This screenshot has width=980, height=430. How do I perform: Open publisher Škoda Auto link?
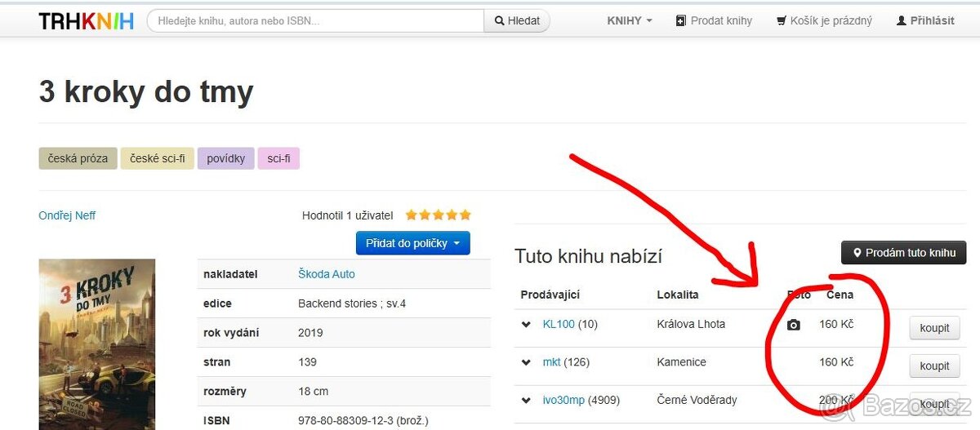click(x=327, y=274)
